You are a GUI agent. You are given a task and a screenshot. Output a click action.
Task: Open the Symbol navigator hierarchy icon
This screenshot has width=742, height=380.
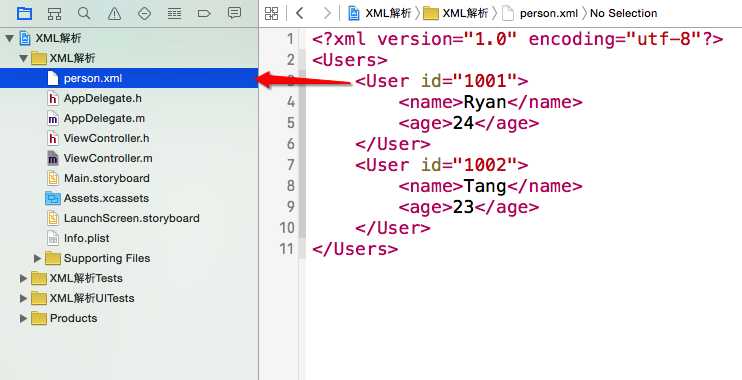pos(54,13)
